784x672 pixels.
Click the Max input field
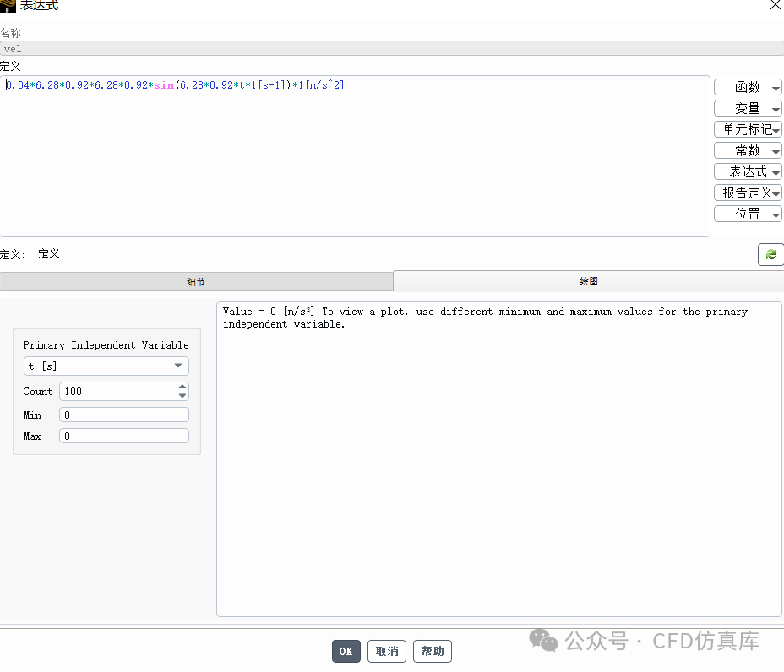124,436
